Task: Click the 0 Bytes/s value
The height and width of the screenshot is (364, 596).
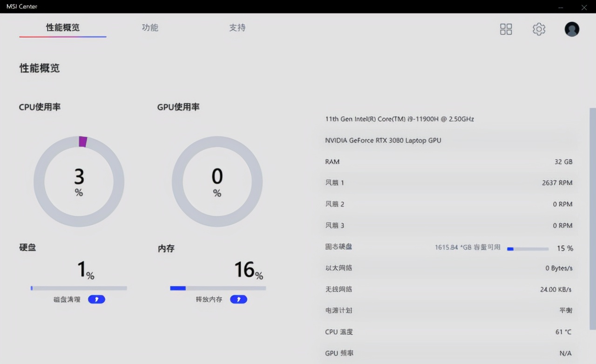Action: tap(559, 269)
